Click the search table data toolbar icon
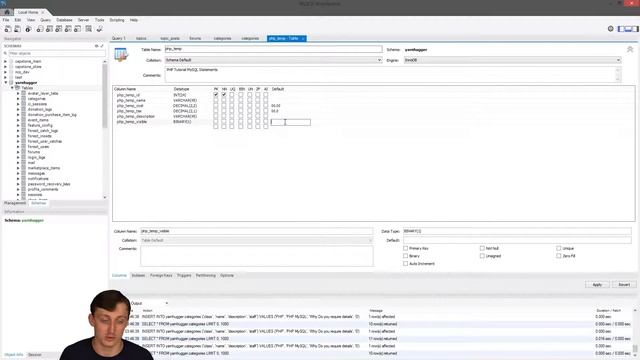 point(89,29)
